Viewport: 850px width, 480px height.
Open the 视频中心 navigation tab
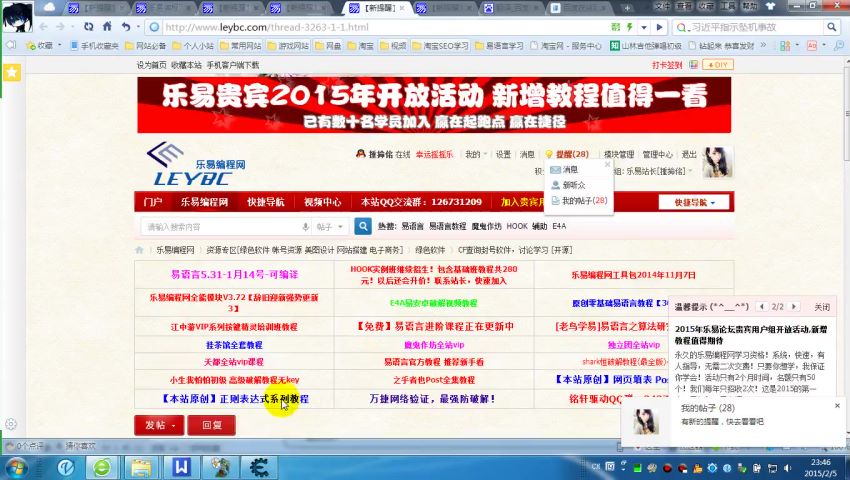[323, 202]
